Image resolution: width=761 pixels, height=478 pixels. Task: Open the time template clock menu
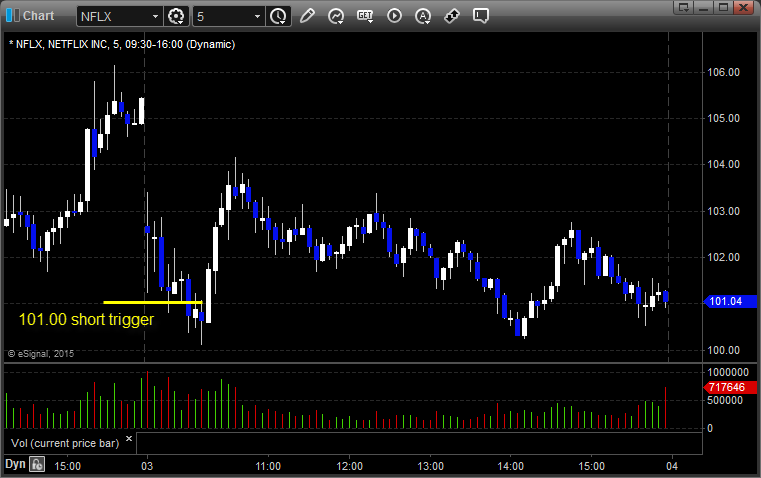point(279,16)
